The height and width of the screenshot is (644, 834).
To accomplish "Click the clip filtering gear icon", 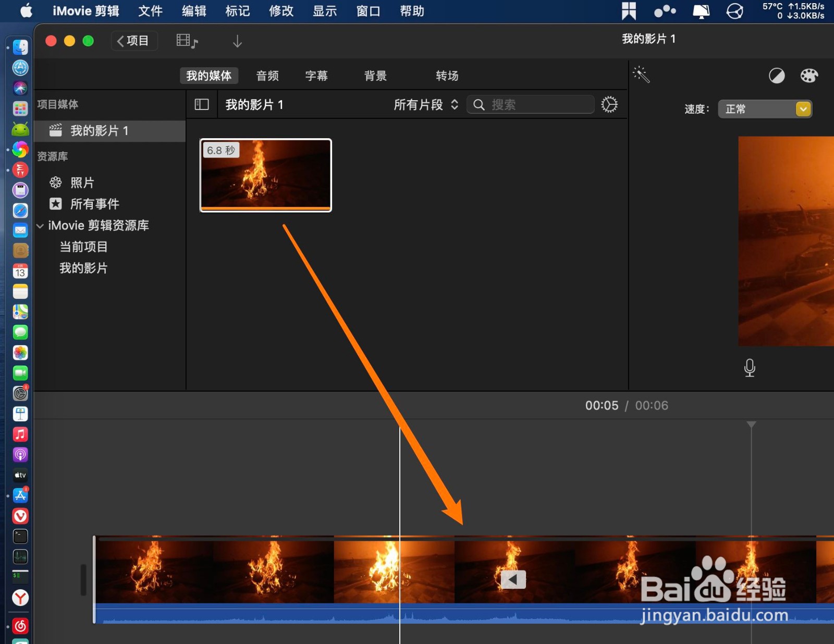I will tap(609, 104).
